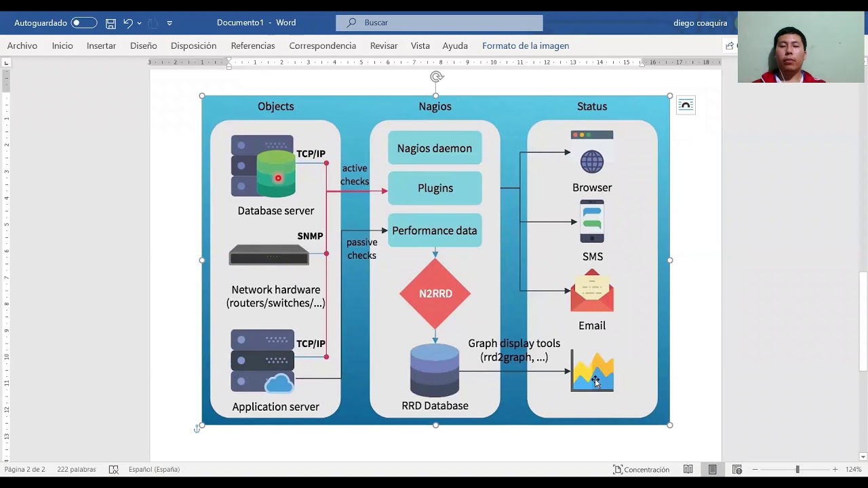Expand the Undo history dropdown arrow
Screen dimensions: 868x488
[139, 23]
